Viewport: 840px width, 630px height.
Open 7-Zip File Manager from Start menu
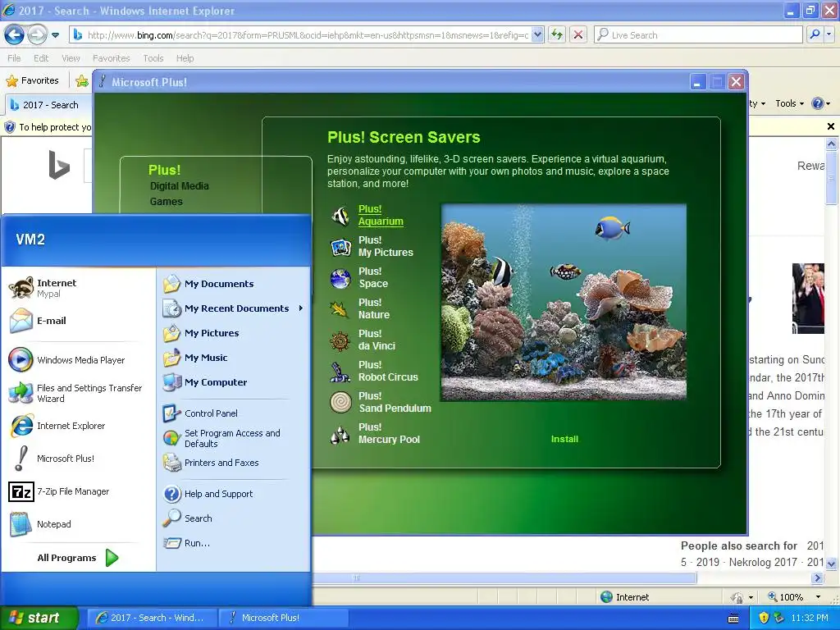tap(78, 491)
